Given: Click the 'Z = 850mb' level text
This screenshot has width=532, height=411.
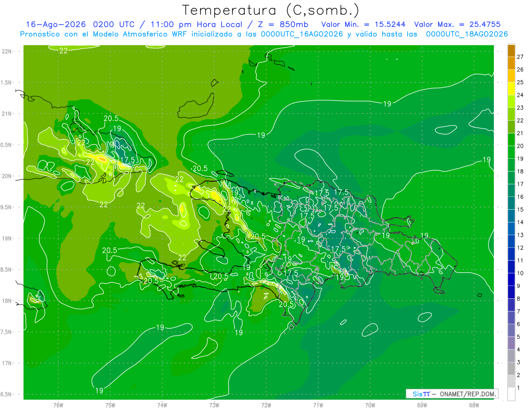Looking at the screenshot, I should (x=283, y=24).
